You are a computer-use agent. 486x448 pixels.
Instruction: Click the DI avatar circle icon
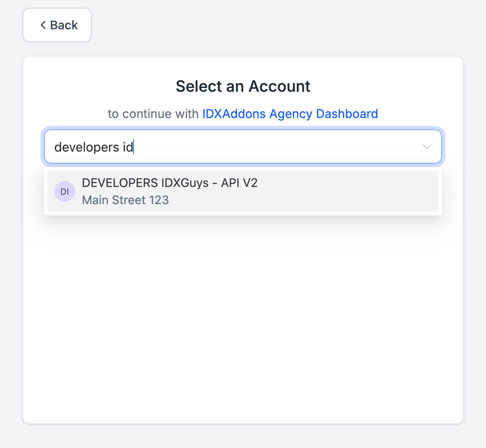(x=65, y=191)
